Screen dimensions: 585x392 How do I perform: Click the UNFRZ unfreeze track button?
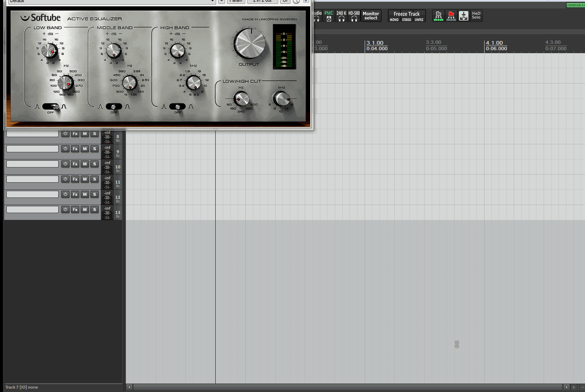419,20
